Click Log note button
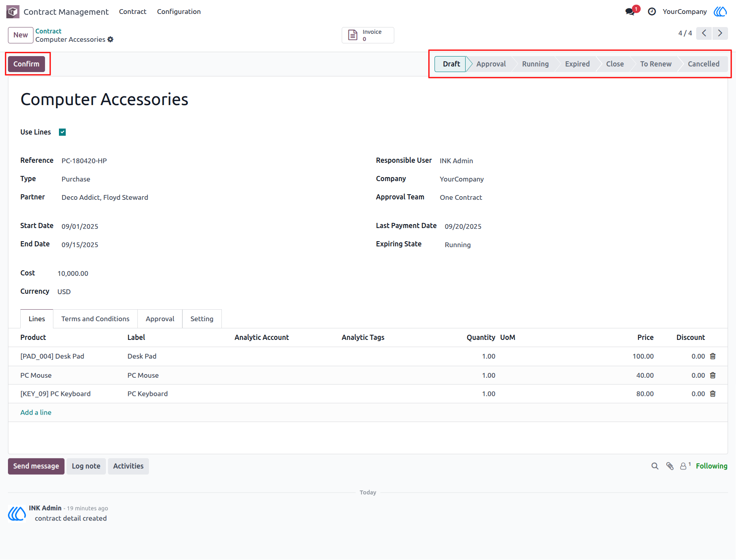The width and height of the screenshot is (736, 560). [86, 466]
